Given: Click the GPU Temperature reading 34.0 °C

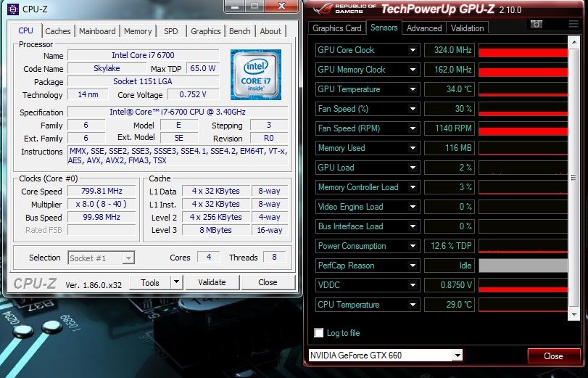Looking at the screenshot, I should point(450,89).
